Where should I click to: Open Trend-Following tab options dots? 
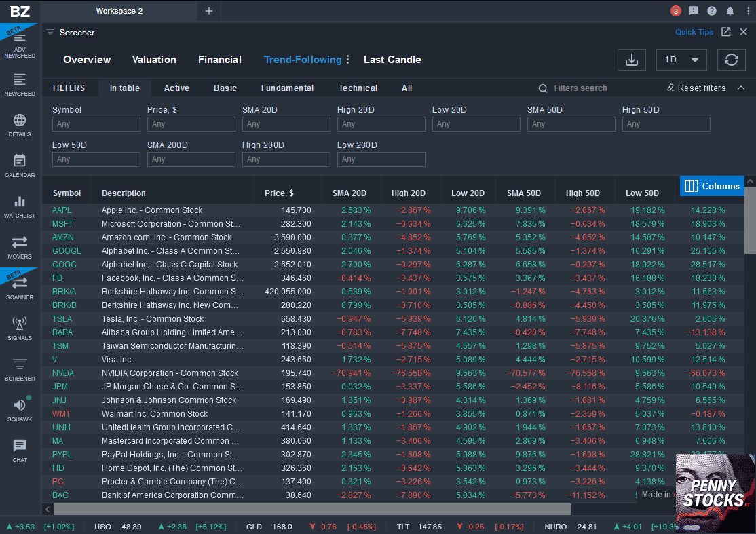(347, 60)
